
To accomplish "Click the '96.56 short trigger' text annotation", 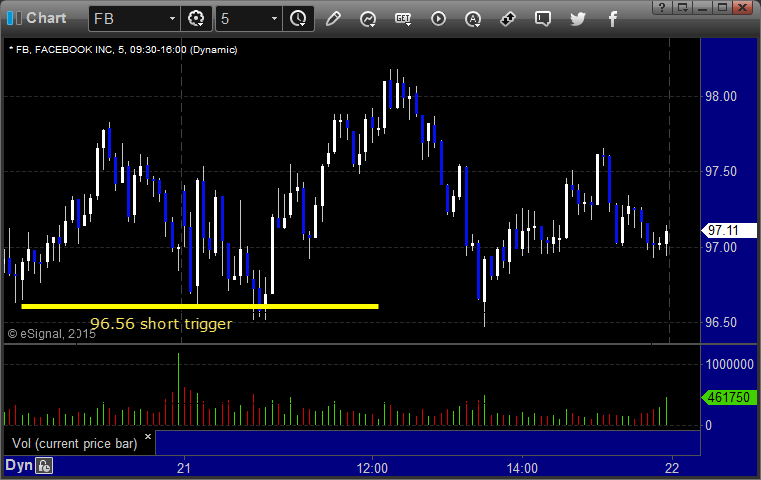I will pyautogui.click(x=161, y=324).
